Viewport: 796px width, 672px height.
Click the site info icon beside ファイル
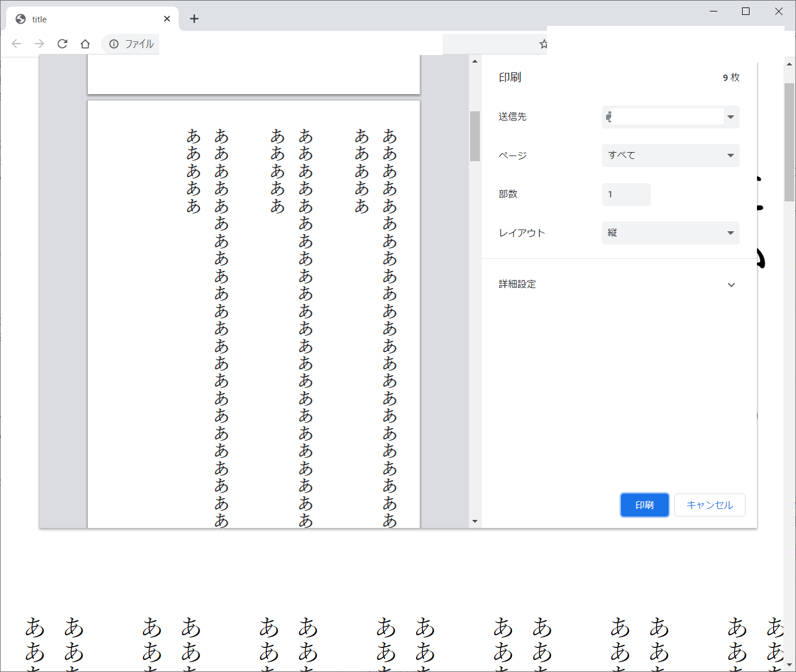(114, 44)
